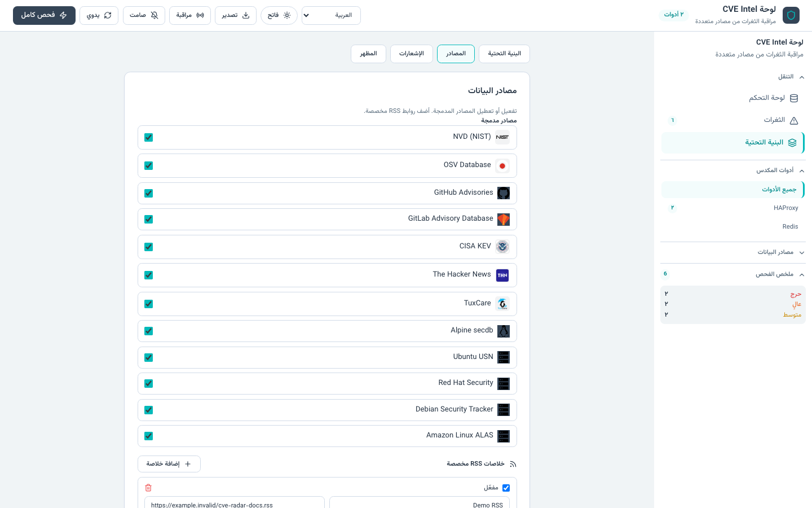The width and height of the screenshot is (812, 508).
Task: Uncheck the Alpine secdb checkbox
Action: point(149,331)
